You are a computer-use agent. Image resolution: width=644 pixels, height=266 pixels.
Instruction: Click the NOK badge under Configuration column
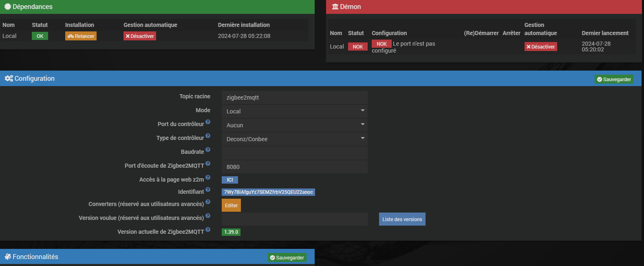[x=382, y=44]
